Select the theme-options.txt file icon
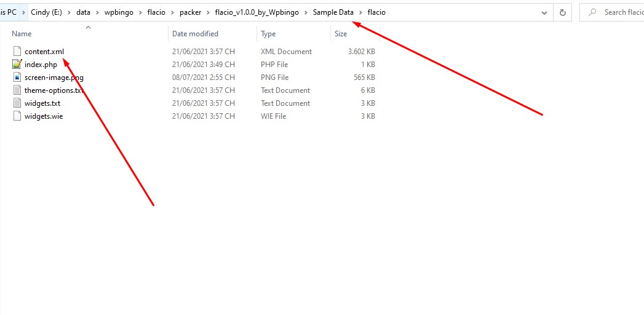This screenshot has width=644, height=315. 17,90
